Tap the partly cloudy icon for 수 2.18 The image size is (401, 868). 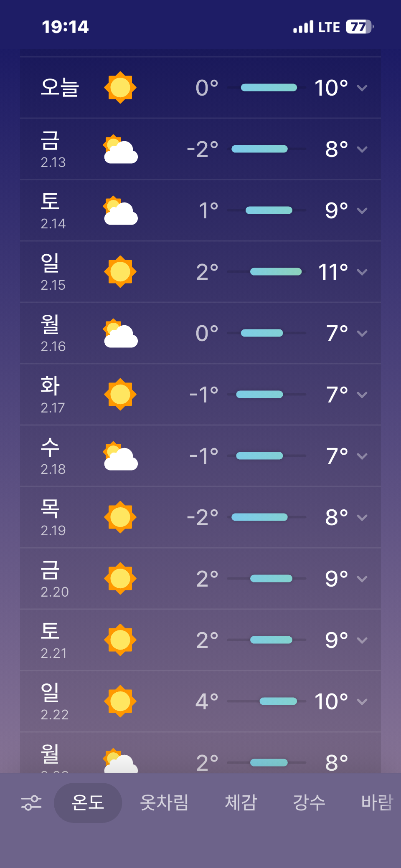click(120, 456)
